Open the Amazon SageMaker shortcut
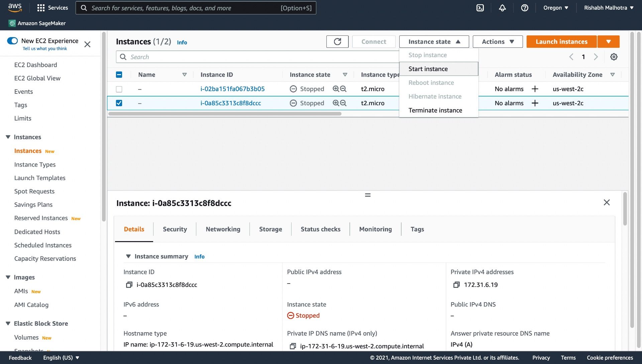This screenshot has width=642, height=364. click(x=37, y=23)
